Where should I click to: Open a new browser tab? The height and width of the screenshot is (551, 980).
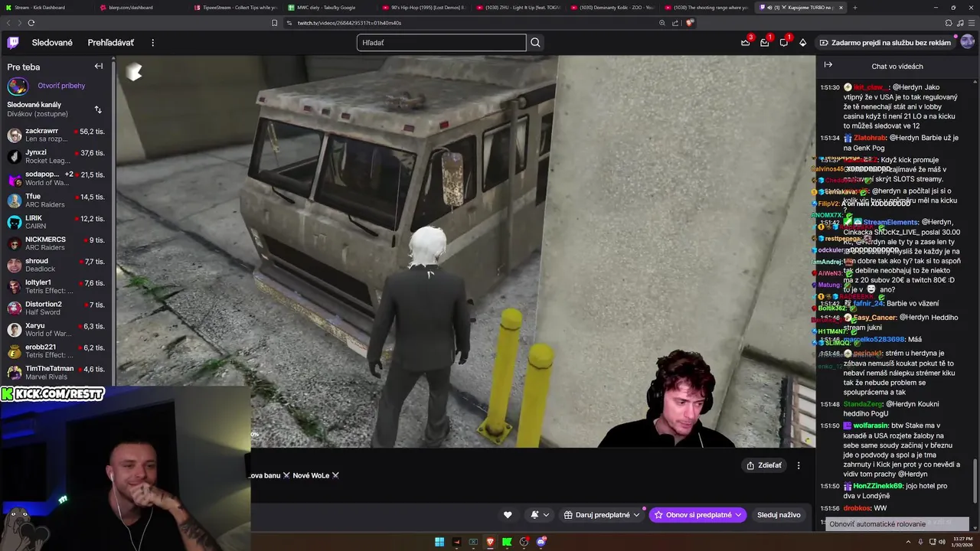pyautogui.click(x=854, y=8)
